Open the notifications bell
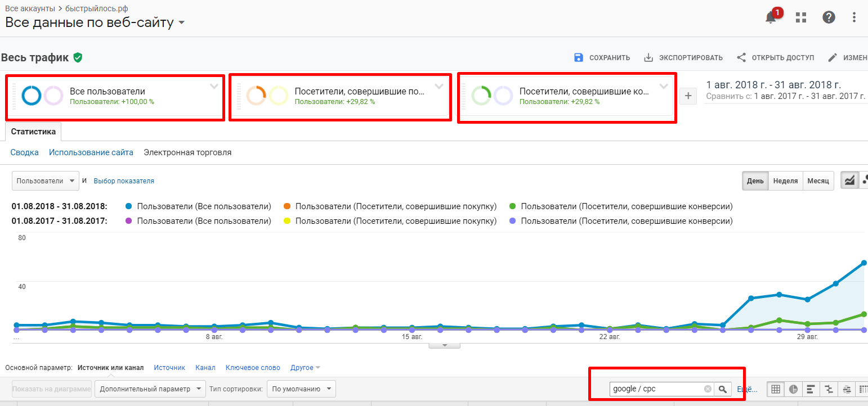868x406 pixels. [771, 17]
